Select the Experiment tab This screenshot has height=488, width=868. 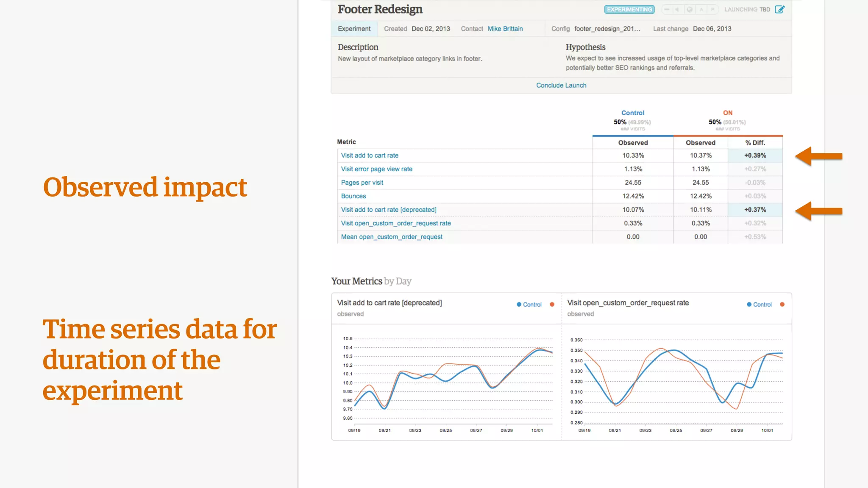354,29
